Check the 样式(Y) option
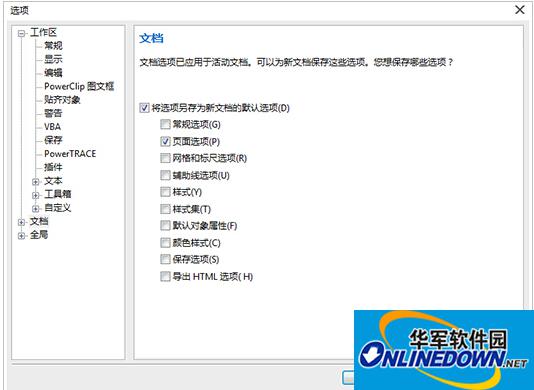The height and width of the screenshot is (390, 534). click(165, 192)
